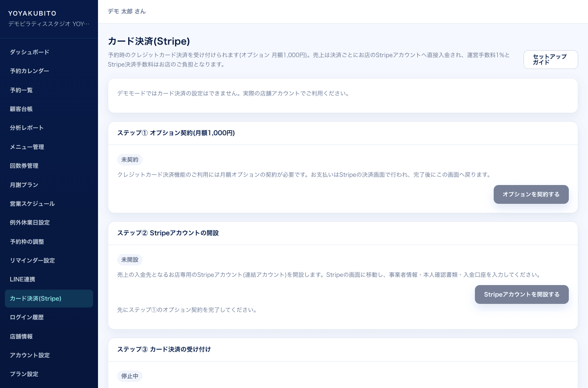Viewport: 588px width, 388px height.
Task: Select 顧客台帳 menu item
Action: [x=49, y=109]
